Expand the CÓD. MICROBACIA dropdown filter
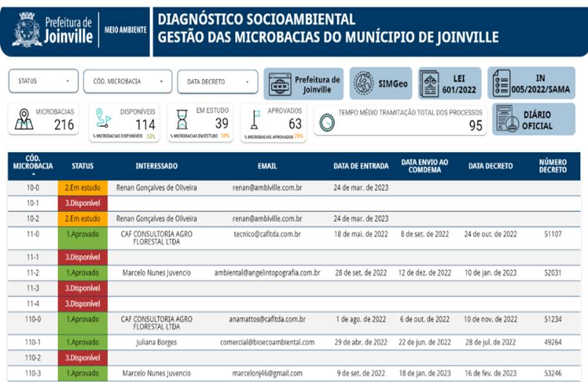This screenshot has height=382, width=588. 127,82
